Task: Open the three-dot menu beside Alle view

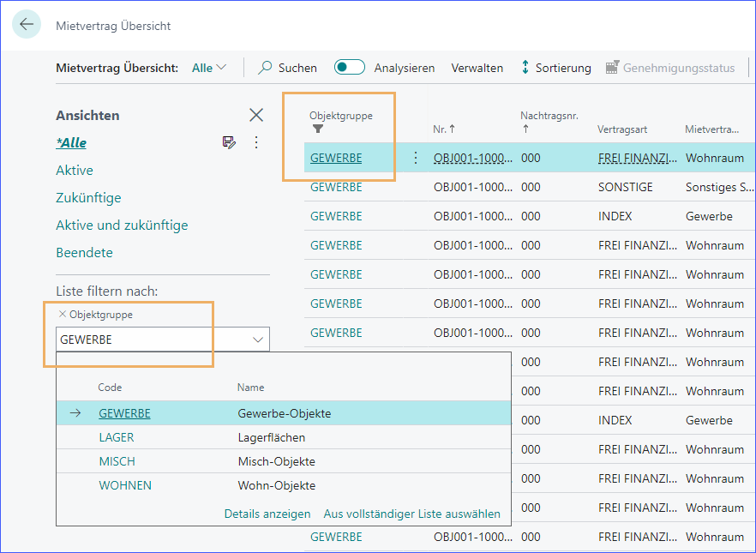Action: point(255,142)
